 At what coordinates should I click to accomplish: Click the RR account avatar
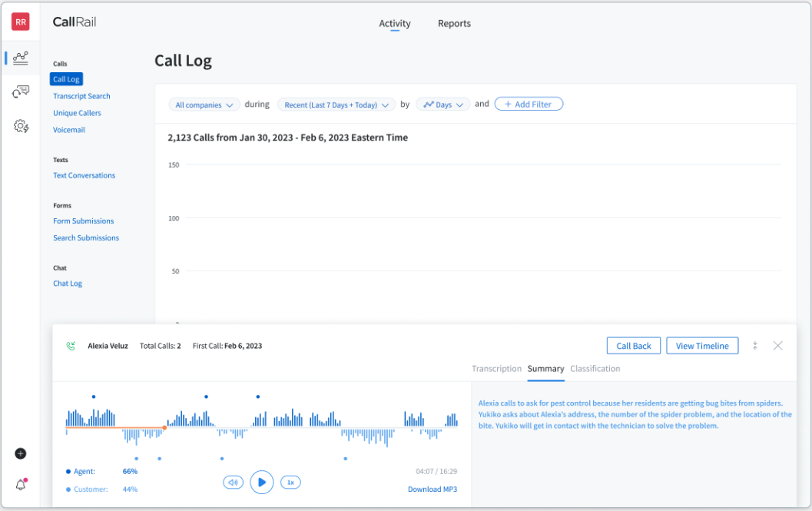[x=21, y=22]
